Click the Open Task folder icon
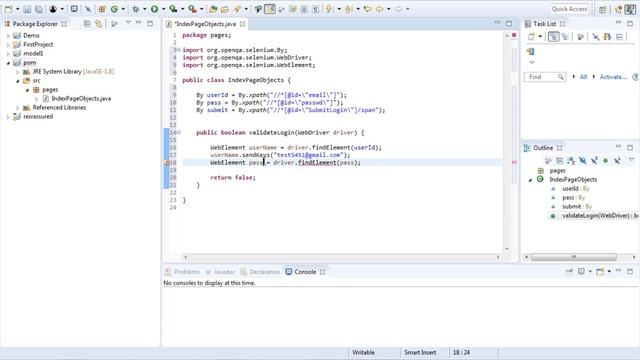The width and height of the screenshot is (640, 360). (225, 9)
